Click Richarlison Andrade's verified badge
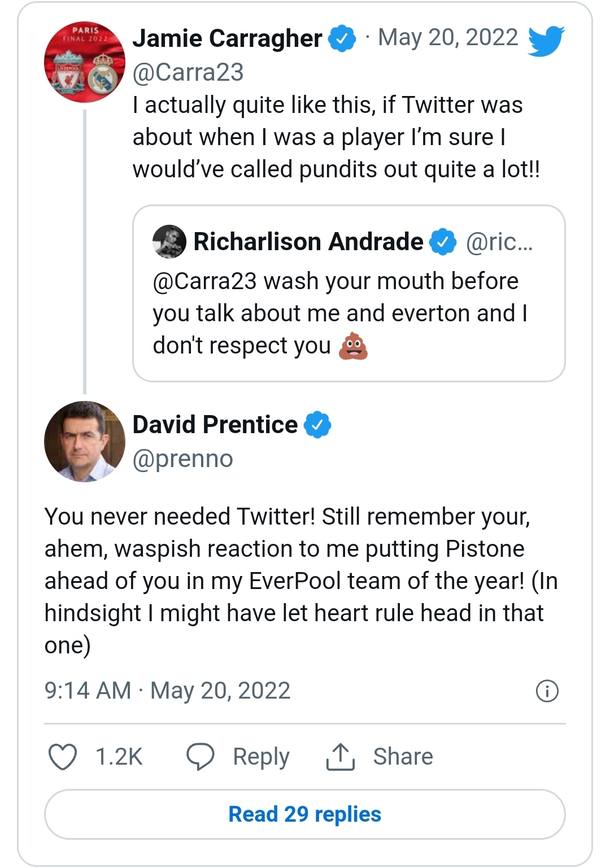The width and height of the screenshot is (610, 868). pos(443,242)
